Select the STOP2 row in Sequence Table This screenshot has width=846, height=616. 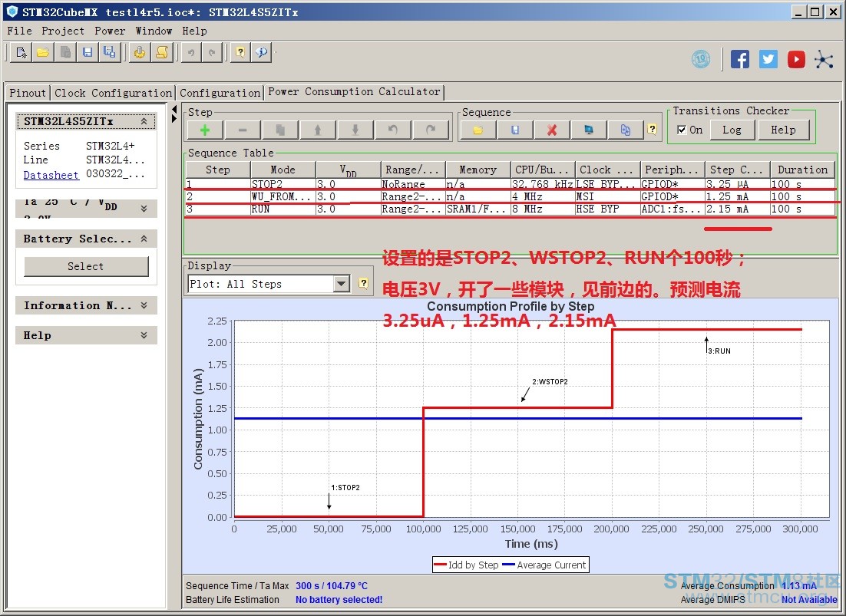[x=511, y=184]
